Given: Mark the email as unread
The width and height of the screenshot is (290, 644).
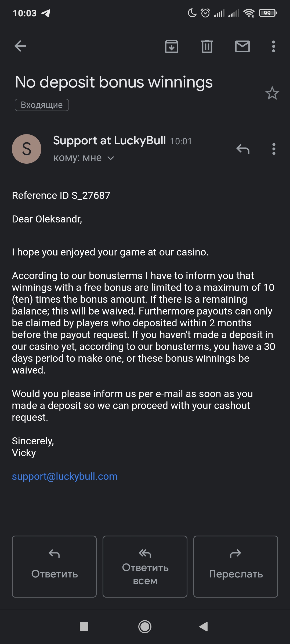Looking at the screenshot, I should click(242, 46).
